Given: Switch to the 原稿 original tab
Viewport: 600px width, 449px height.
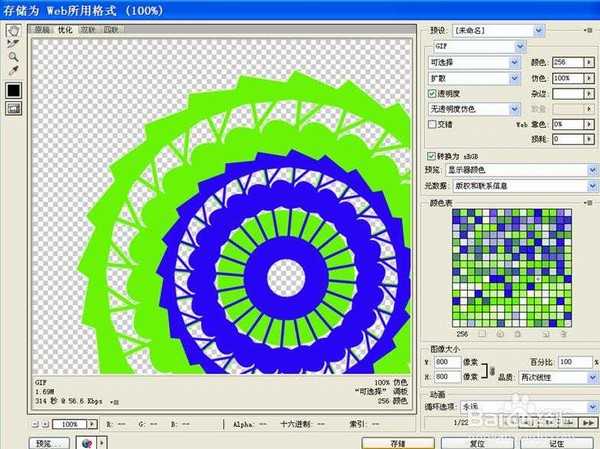Looking at the screenshot, I should click(43, 29).
